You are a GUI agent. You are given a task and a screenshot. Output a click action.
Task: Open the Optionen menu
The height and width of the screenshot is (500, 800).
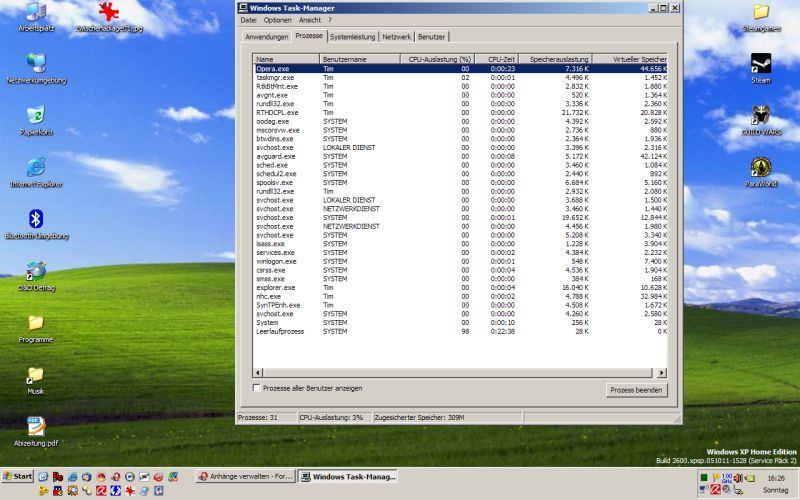[x=278, y=20]
